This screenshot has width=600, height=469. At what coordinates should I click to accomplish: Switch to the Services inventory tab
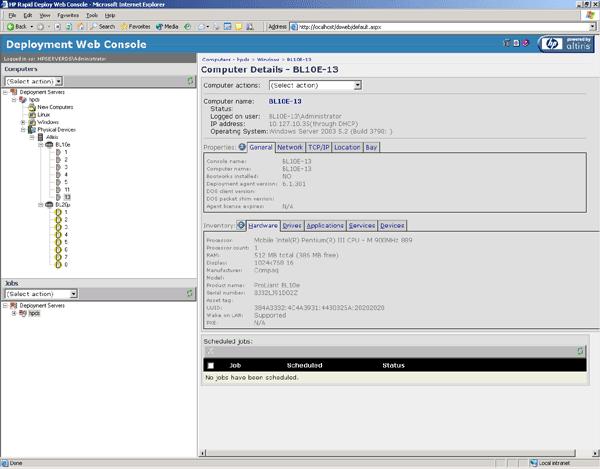(362, 226)
